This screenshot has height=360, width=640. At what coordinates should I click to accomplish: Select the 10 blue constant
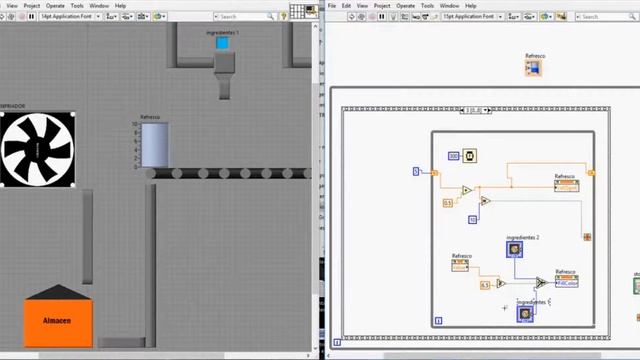[472, 220]
